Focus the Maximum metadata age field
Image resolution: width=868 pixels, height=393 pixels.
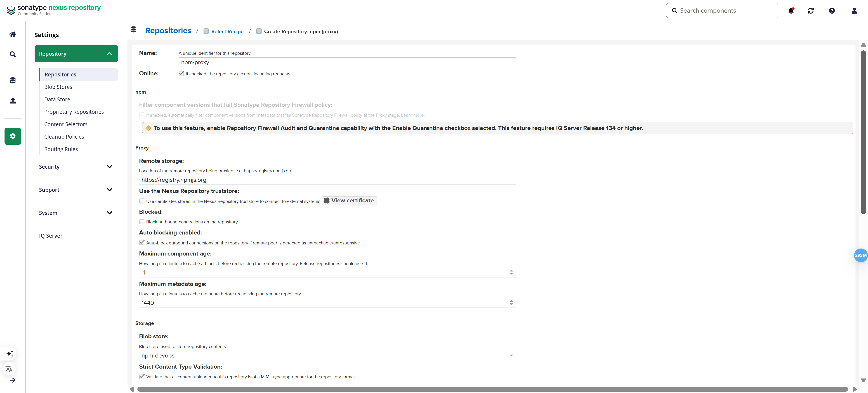327,303
